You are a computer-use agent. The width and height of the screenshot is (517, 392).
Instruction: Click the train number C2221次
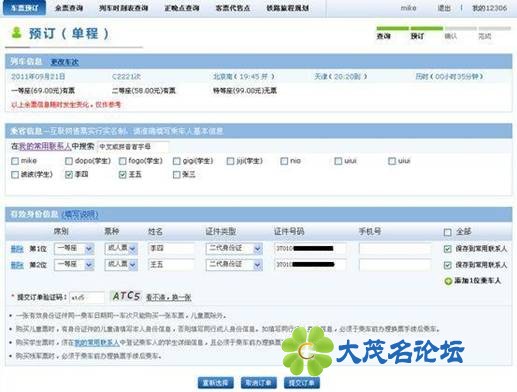point(126,77)
